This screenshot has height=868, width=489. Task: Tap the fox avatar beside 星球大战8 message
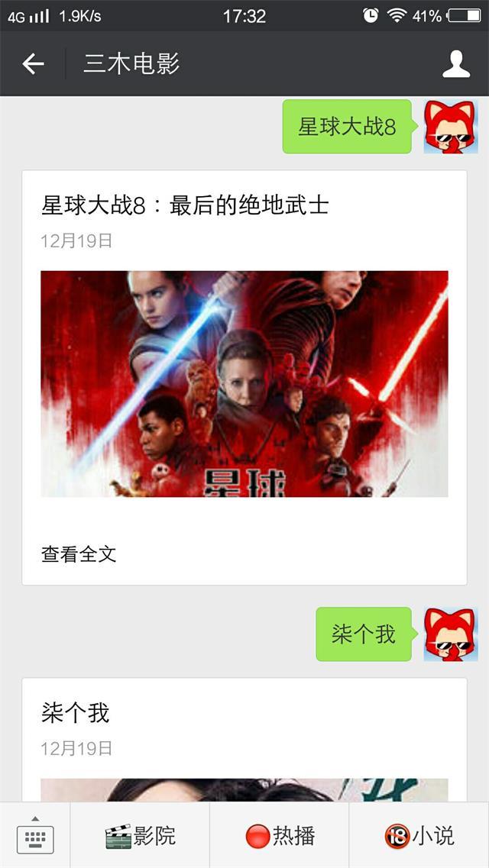coord(451,127)
